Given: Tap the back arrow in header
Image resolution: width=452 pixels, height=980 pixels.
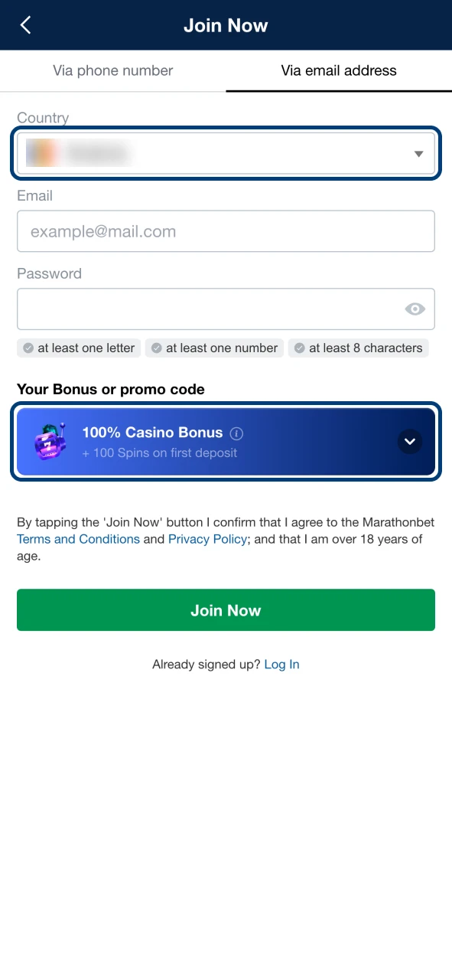Looking at the screenshot, I should 25,25.
